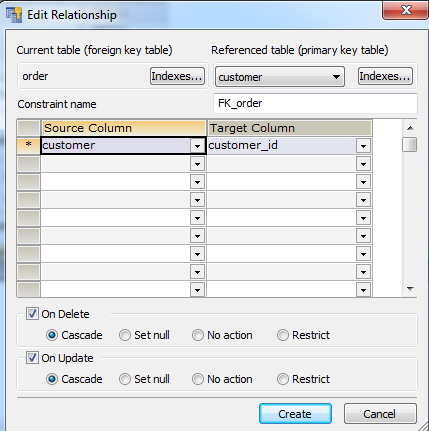Open the referenced table customer combo box
Image resolution: width=429 pixels, height=431 pixels.
click(280, 77)
